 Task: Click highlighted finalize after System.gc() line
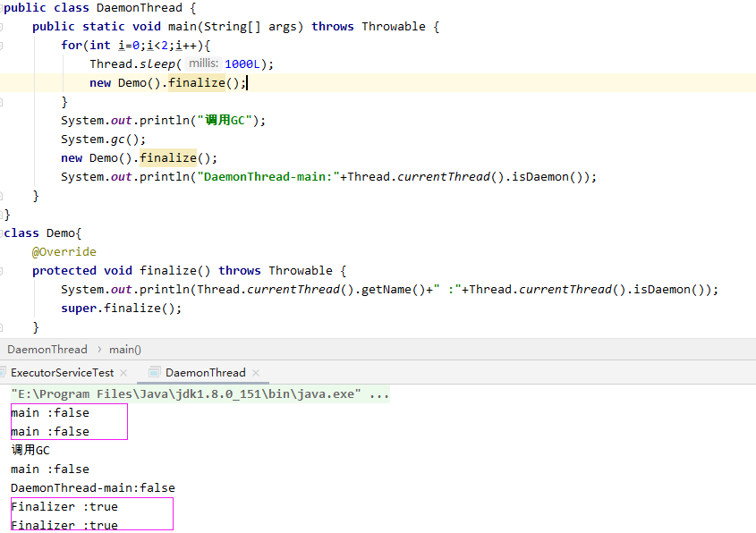point(168,158)
